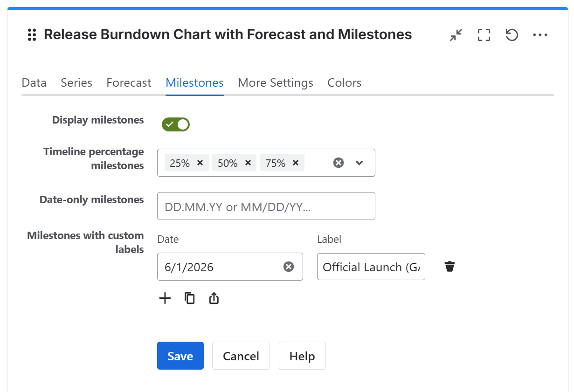Screen dimensions: 574x392
Task: Expand the timeline percentage milestones dropdown
Action: (359, 163)
